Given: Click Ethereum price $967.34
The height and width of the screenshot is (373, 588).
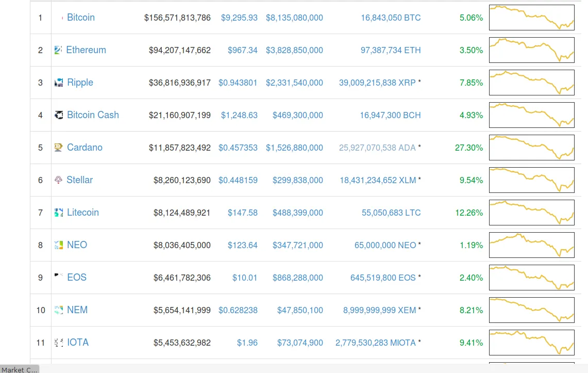Looking at the screenshot, I should coord(243,50).
